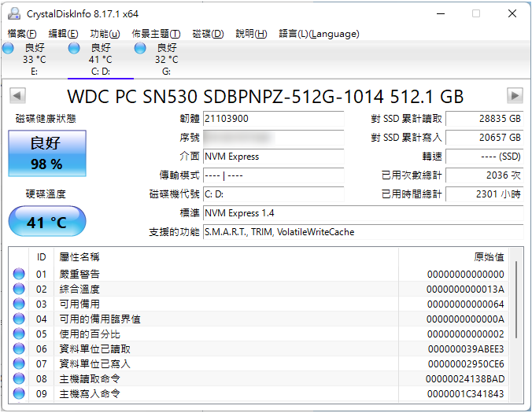Click the supported features field S.M.A.R.T., TRIM
The width and height of the screenshot is (532, 413).
pos(364,232)
